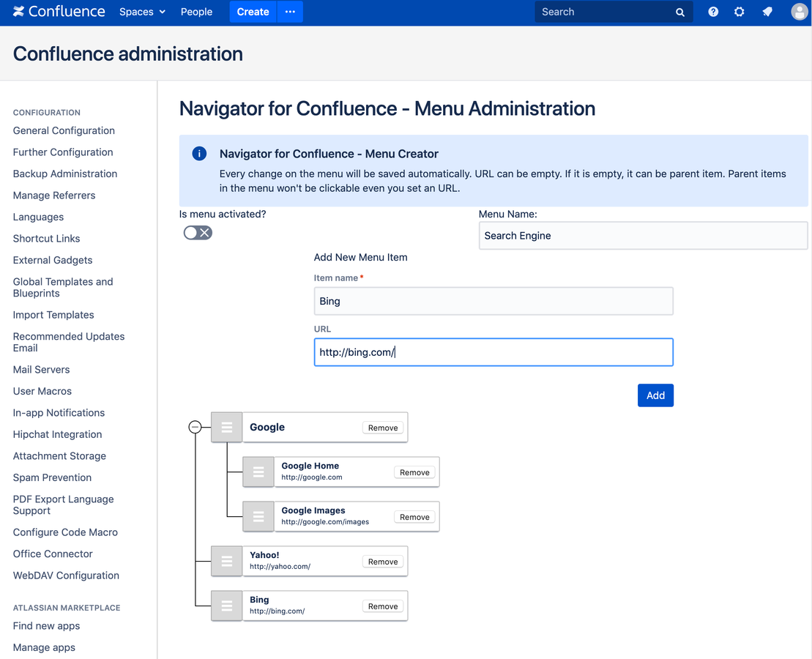Click the Menu Name field
812x659 pixels.
pos(643,236)
